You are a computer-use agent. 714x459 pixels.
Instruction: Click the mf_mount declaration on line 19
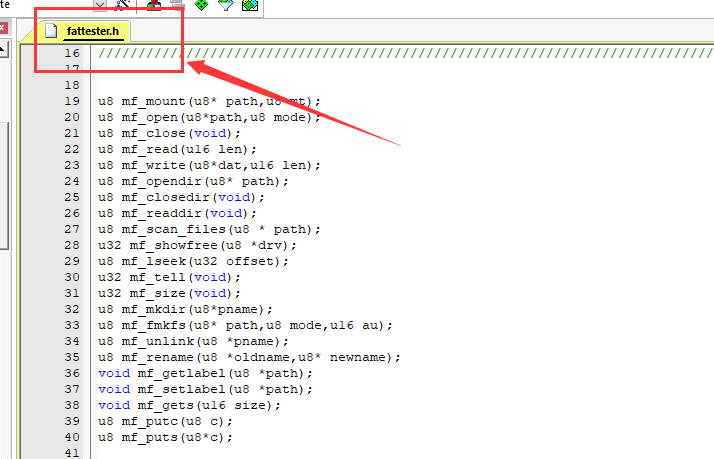[209, 101]
